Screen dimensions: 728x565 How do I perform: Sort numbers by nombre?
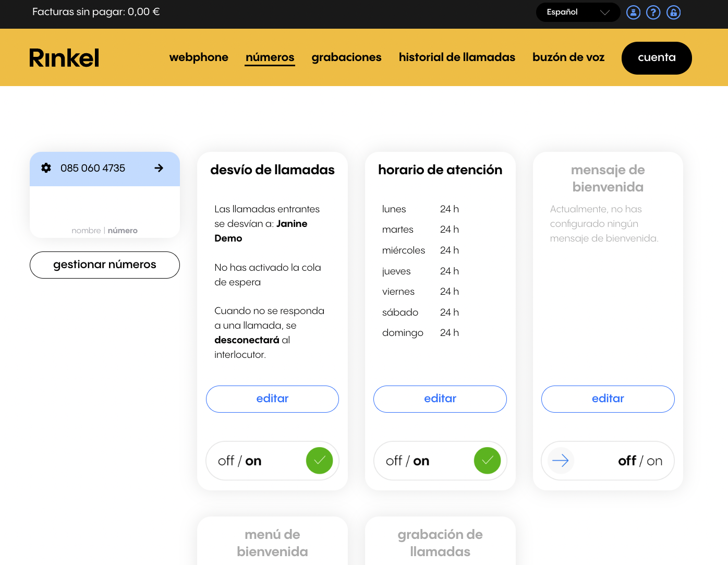[86, 230]
